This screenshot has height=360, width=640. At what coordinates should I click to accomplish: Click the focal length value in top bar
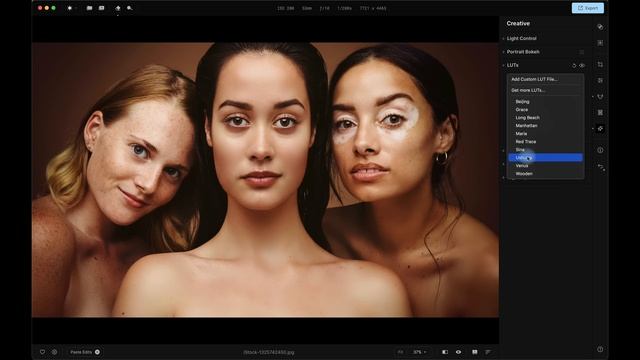point(307,8)
